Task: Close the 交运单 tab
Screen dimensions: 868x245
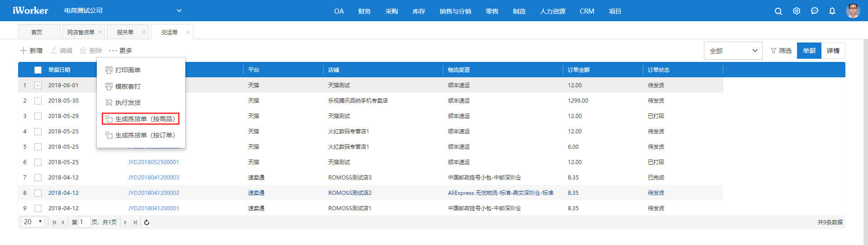Action: coord(188,32)
